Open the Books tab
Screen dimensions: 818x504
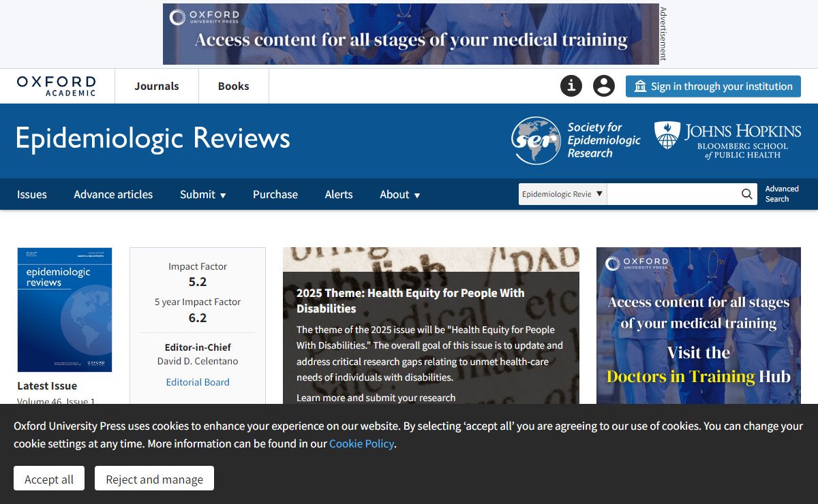coord(233,86)
